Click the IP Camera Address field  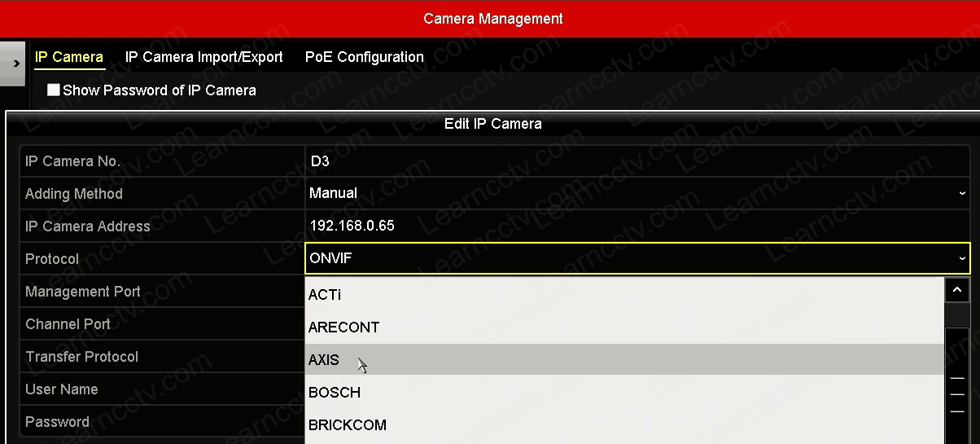[637, 226]
